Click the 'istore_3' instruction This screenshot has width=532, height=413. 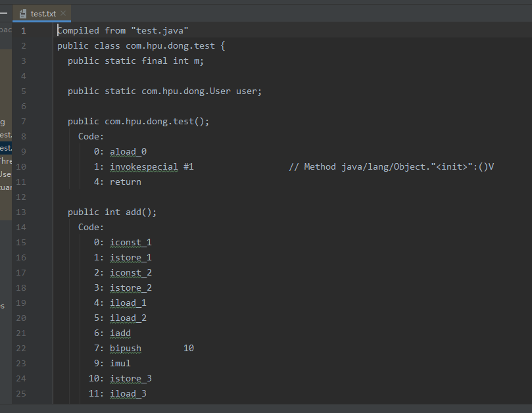[131, 379]
